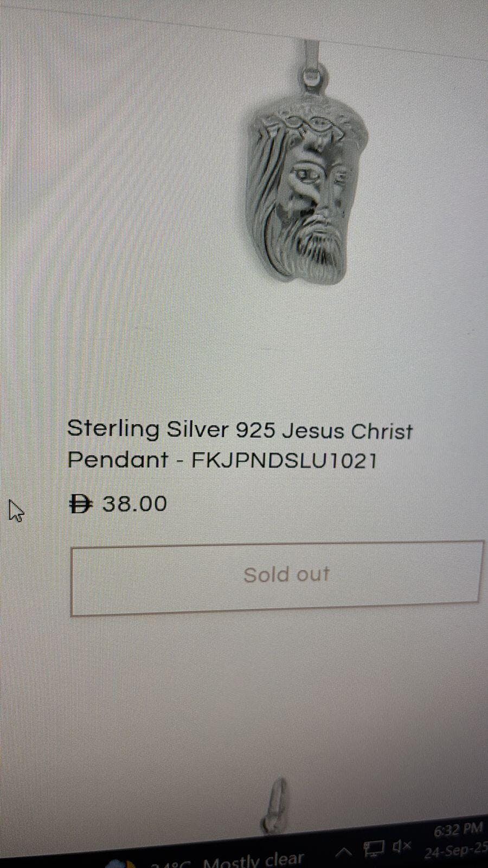Screen dimensions: 488x868
Task: Click the greyed-out Sold out button
Action: 277,578
